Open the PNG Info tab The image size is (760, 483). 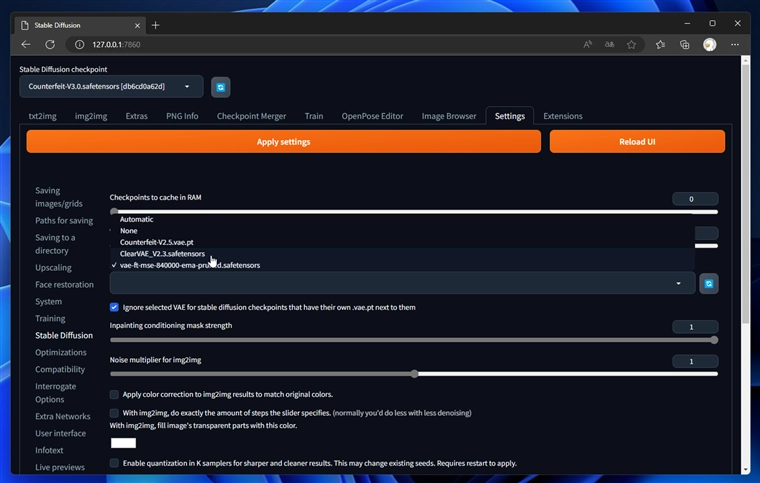coord(182,116)
